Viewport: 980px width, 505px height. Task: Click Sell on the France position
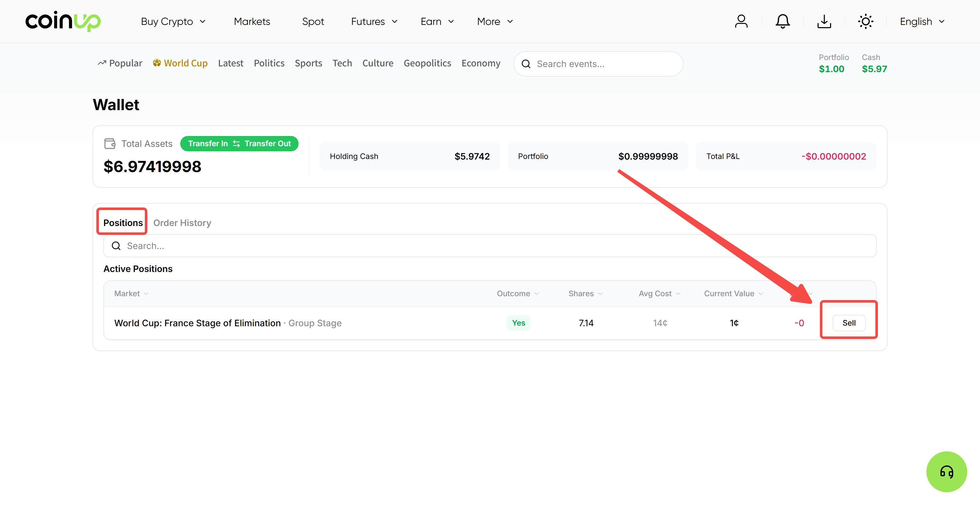pos(849,323)
